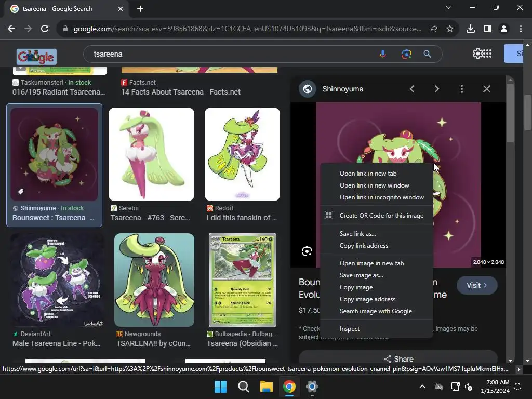The height and width of the screenshot is (399, 532).
Task: Bookmark this tab with the star icon
Action: pyautogui.click(x=450, y=29)
